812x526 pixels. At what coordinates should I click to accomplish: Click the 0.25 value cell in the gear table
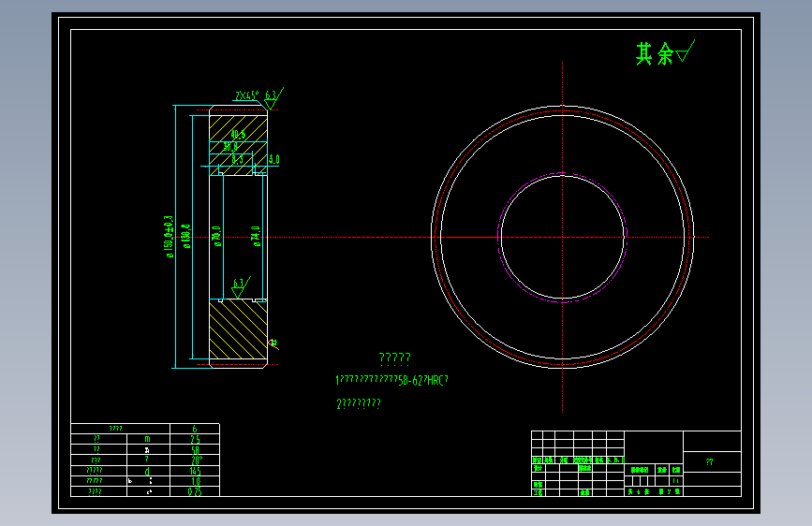195,491
